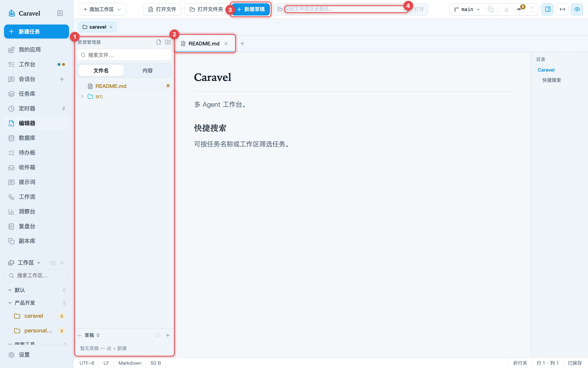Collapse the Caravel sidebar panel icon
This screenshot has width=588, height=368.
coord(60,13)
